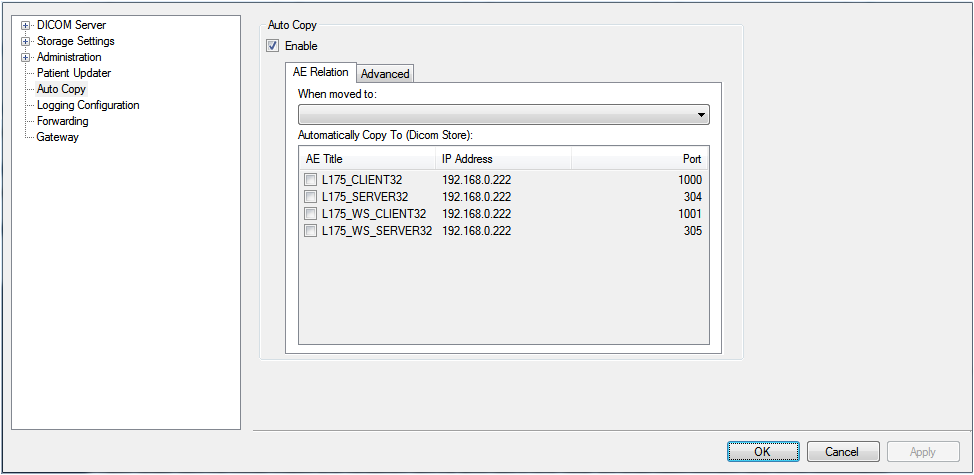The width and height of the screenshot is (974, 475).
Task: Select Auto Copy in the tree
Action: click(x=61, y=89)
